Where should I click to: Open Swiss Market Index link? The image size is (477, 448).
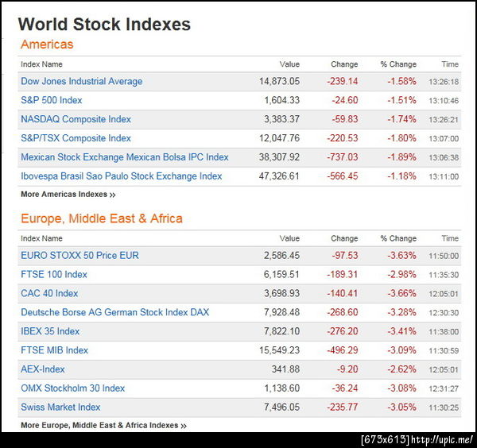[60, 407]
